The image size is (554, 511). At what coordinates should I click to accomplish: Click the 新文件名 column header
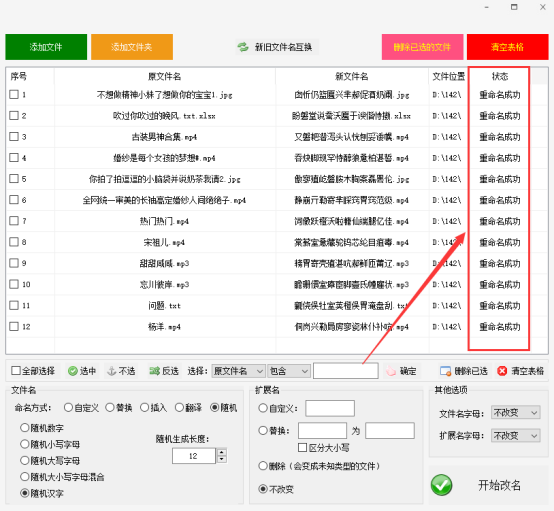[352, 76]
